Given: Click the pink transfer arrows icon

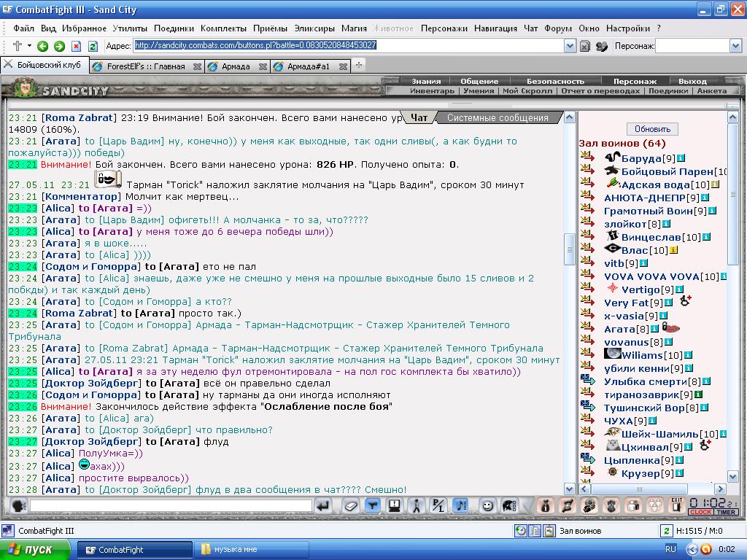Looking at the screenshot, I should pyautogui.click(x=568, y=506).
